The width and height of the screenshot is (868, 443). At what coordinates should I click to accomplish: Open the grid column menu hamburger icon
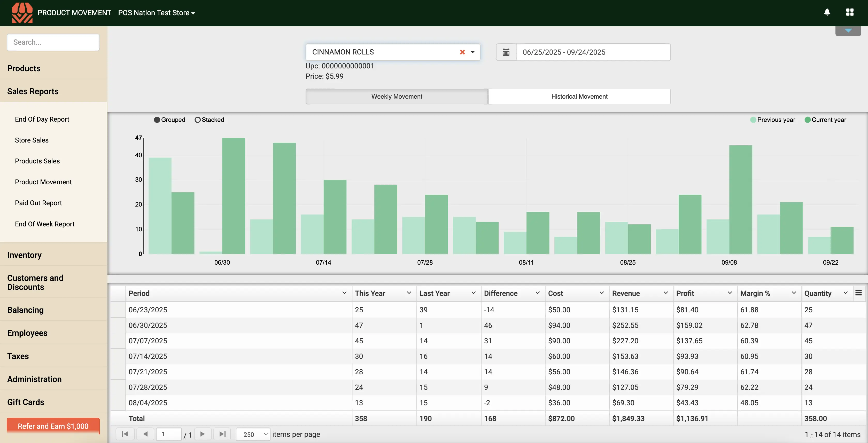tap(858, 293)
